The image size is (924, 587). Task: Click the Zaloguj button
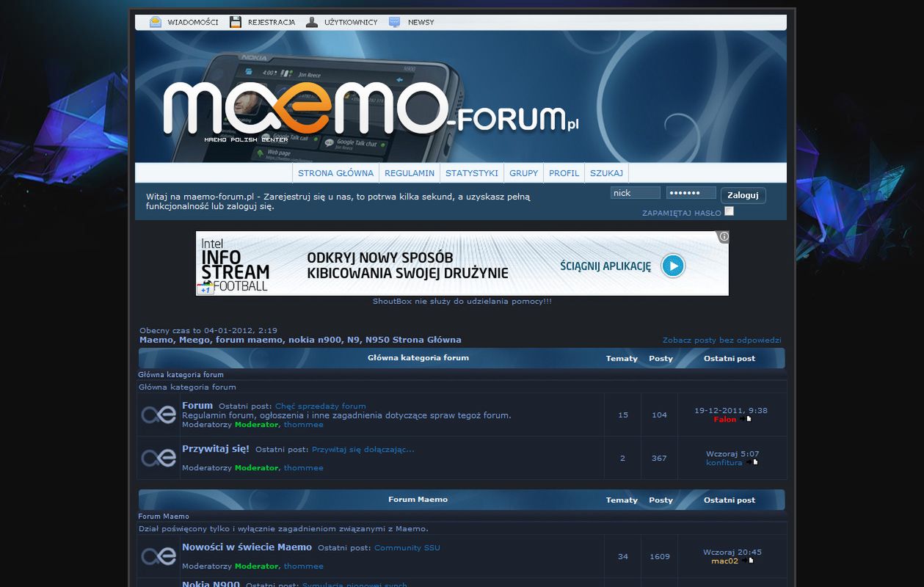coord(743,195)
